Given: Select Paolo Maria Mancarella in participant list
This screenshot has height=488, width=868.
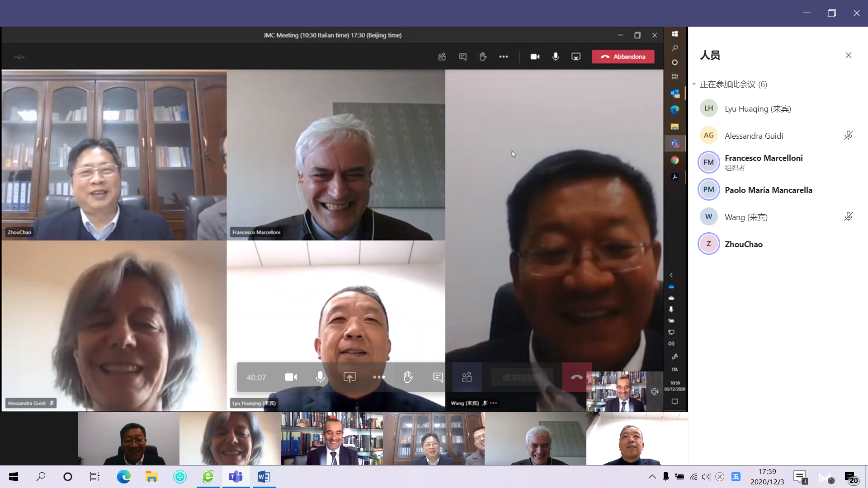Looking at the screenshot, I should [x=778, y=190].
